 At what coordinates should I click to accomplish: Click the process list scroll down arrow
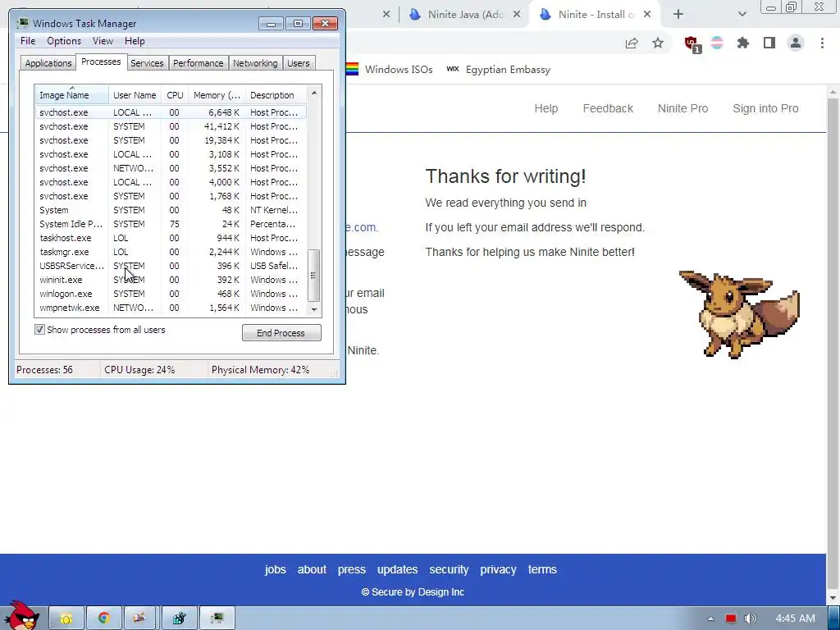(x=314, y=309)
